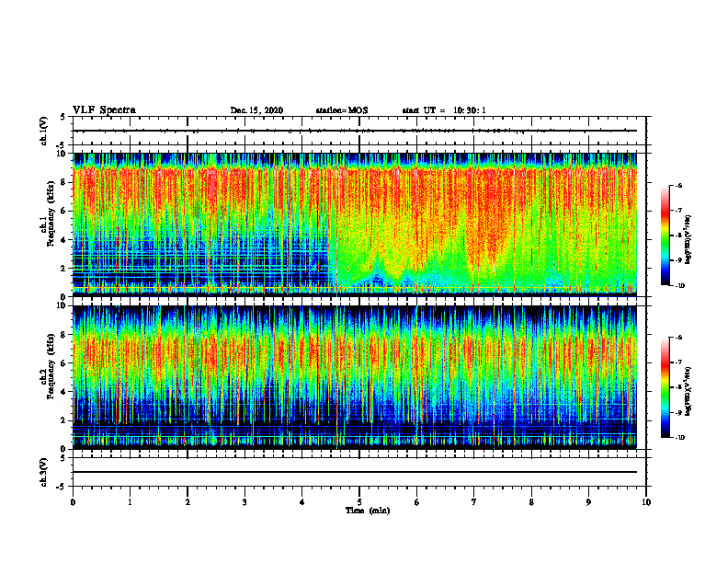The height and width of the screenshot is (563, 728).
Task: Click the 'Time (min)' axis label
Action: pos(368,511)
